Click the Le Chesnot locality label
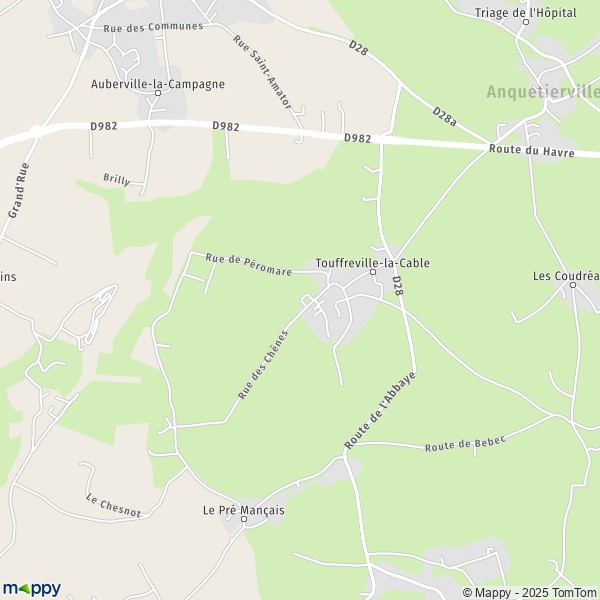This screenshot has height=600, width=600. (x=113, y=505)
